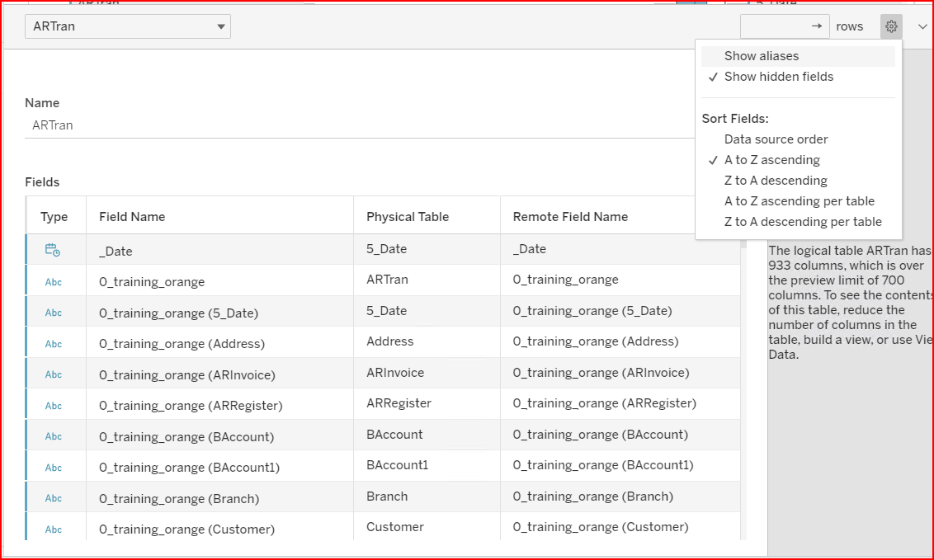The width and height of the screenshot is (934, 560).
Task: Click date type icon for _Date field
Action: [53, 250]
